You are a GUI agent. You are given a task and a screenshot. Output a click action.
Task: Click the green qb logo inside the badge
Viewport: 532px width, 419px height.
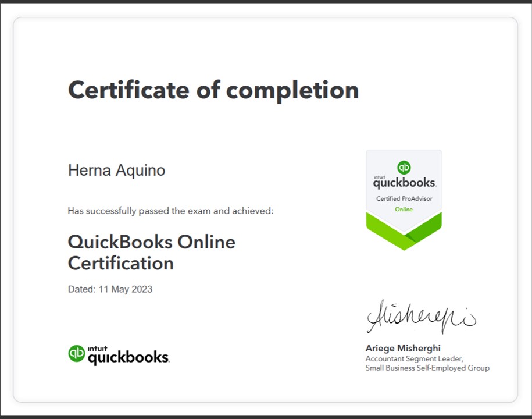coord(404,166)
